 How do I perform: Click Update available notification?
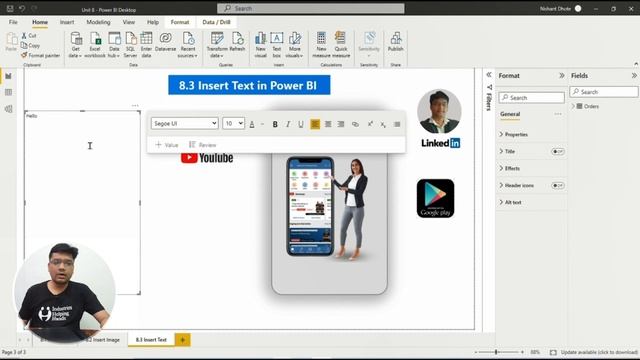tap(598, 352)
